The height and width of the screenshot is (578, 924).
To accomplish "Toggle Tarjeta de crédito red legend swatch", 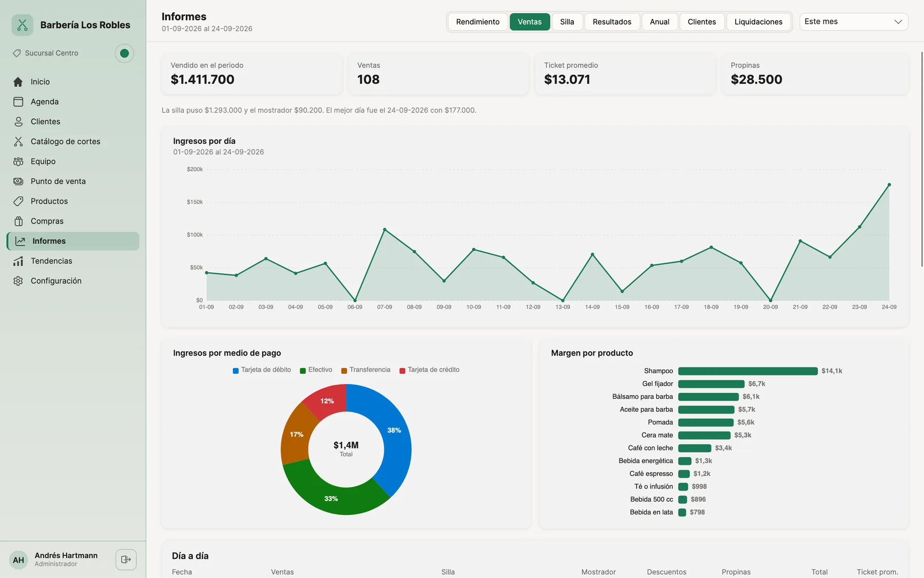I will [x=402, y=370].
